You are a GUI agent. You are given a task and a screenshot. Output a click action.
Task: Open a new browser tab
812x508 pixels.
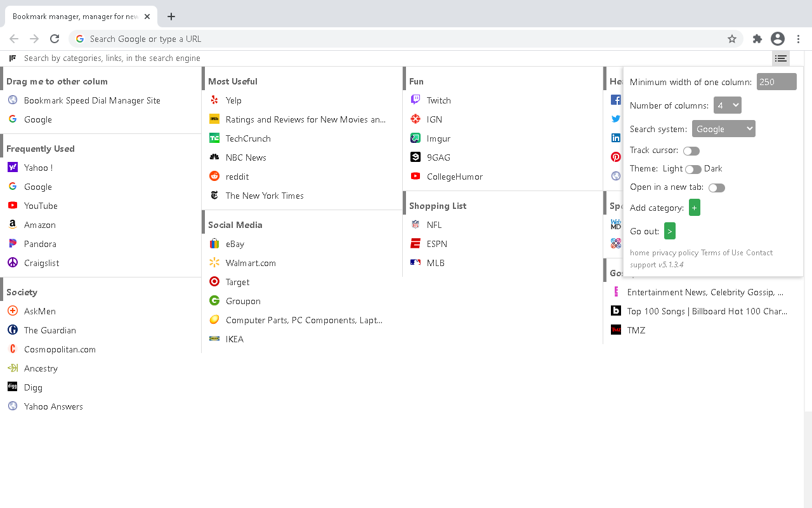(x=171, y=17)
